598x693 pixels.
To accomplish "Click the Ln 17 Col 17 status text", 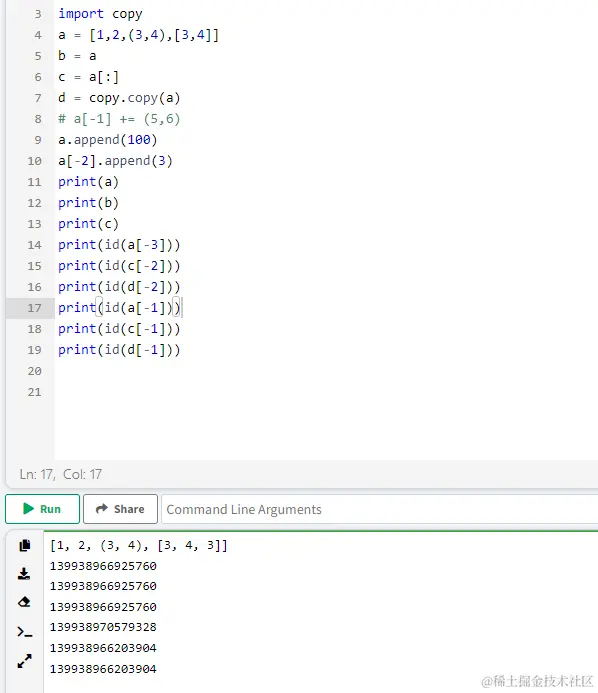I will point(61,474).
